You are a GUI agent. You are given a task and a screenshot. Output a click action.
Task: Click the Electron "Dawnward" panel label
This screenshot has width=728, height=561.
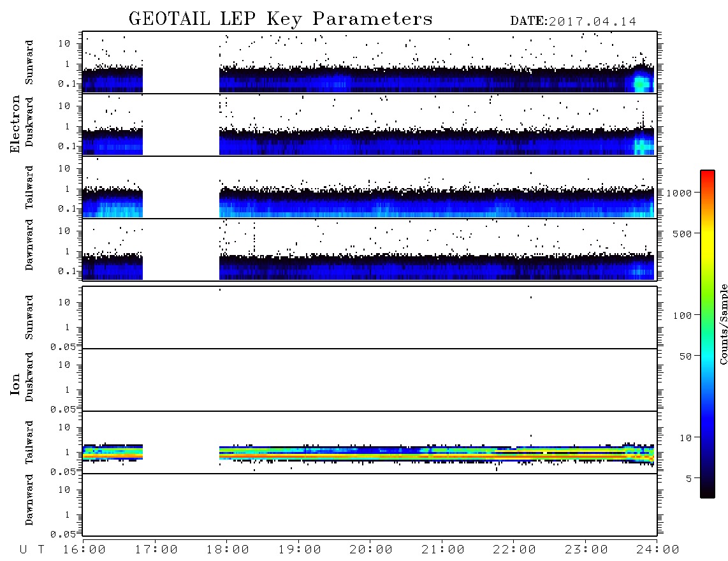coord(29,245)
